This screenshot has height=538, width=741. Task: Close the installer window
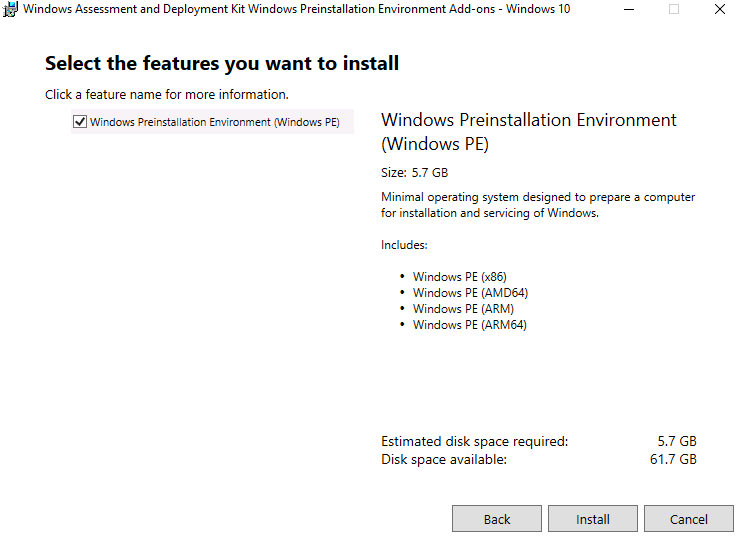(720, 9)
